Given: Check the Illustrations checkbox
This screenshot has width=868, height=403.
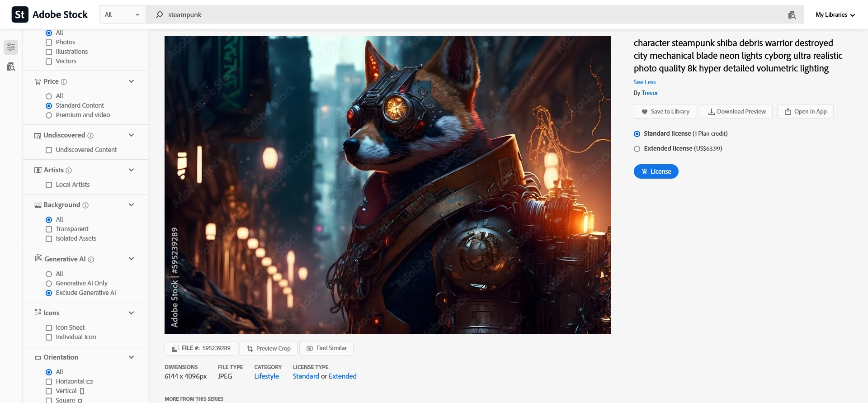Looking at the screenshot, I should click(49, 52).
